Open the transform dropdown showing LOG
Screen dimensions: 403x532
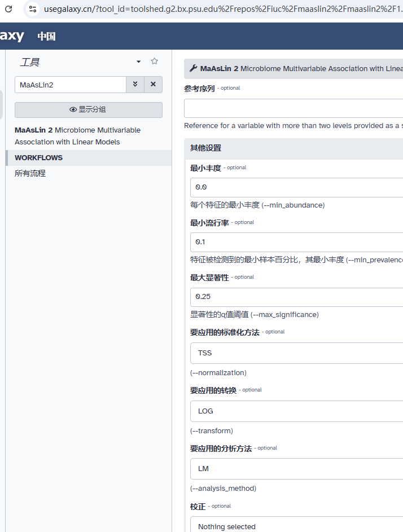coord(297,411)
